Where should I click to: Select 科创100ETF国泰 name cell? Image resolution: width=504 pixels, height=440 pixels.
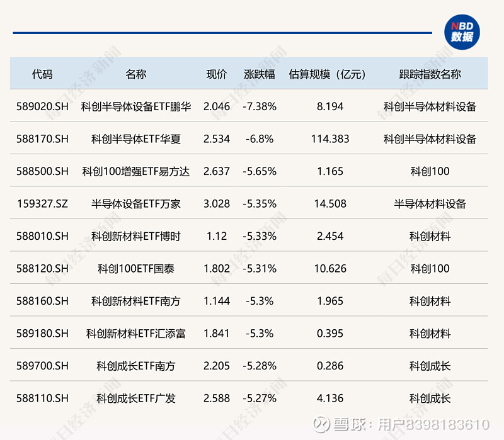coord(135,268)
